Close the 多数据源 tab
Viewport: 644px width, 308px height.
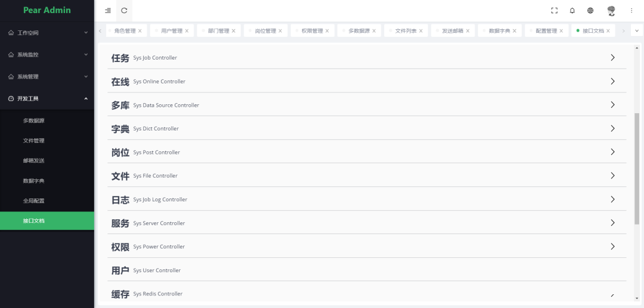(x=374, y=31)
